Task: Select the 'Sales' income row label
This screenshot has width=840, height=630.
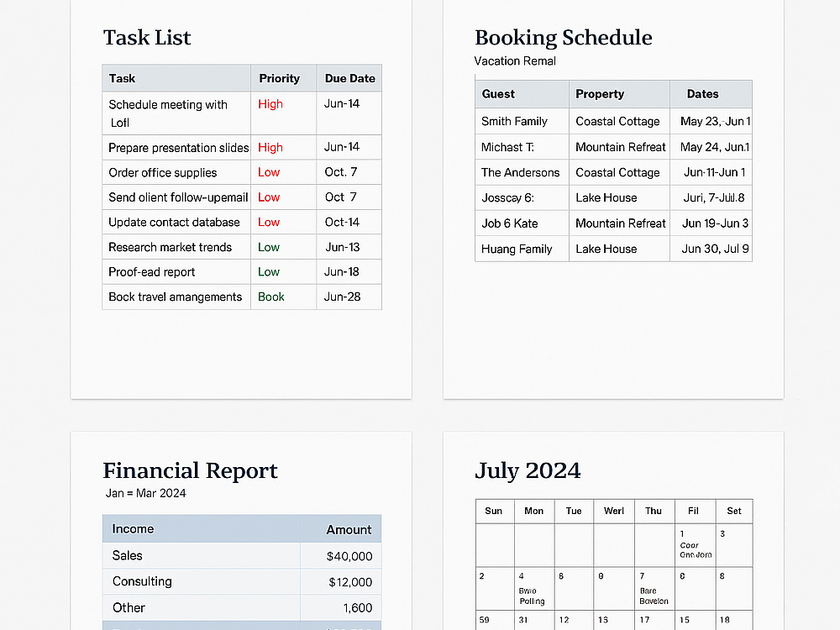Action: tap(127, 555)
